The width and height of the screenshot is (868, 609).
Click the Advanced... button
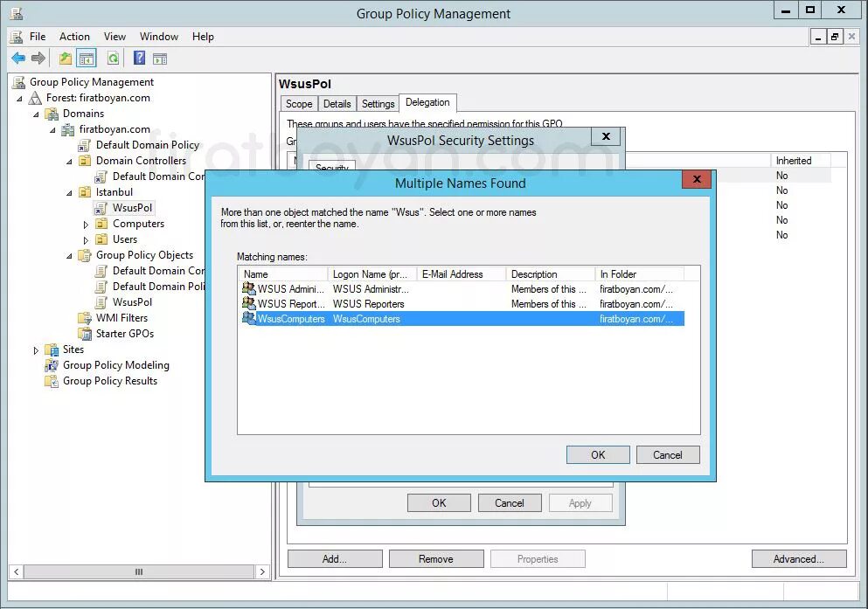click(799, 558)
